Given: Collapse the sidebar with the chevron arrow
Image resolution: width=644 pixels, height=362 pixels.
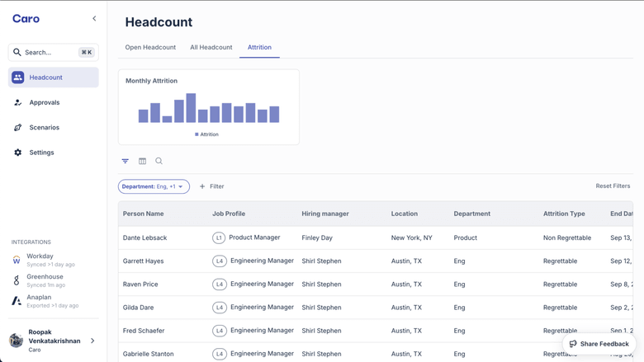Looking at the screenshot, I should coord(94,18).
